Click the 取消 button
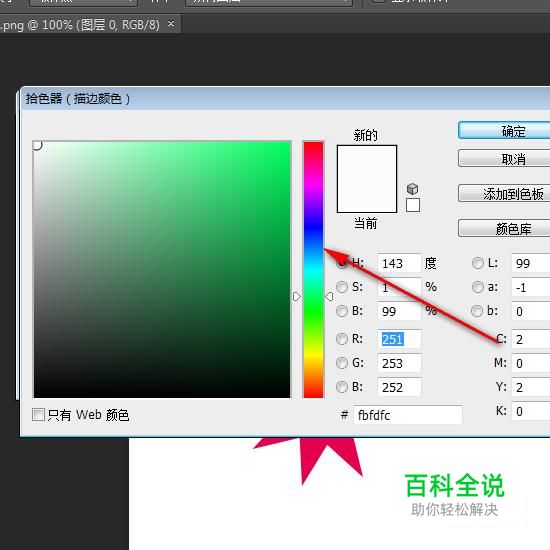The height and width of the screenshot is (550, 550). click(504, 159)
